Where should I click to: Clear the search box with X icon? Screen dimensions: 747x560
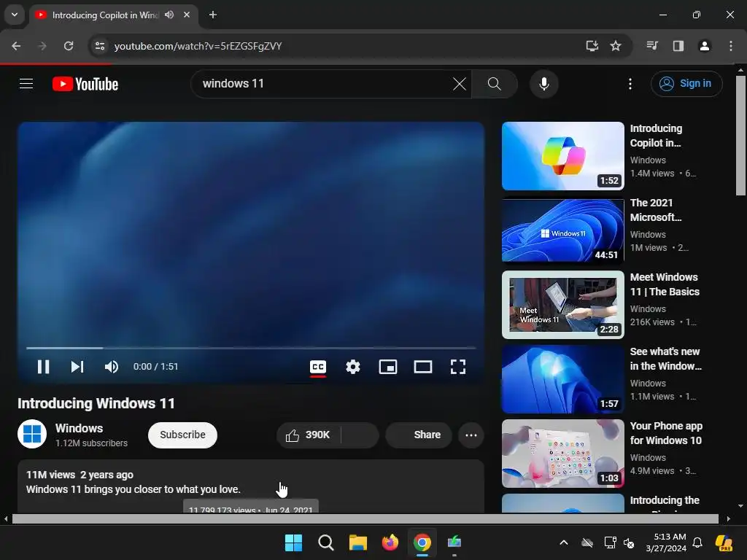point(460,84)
